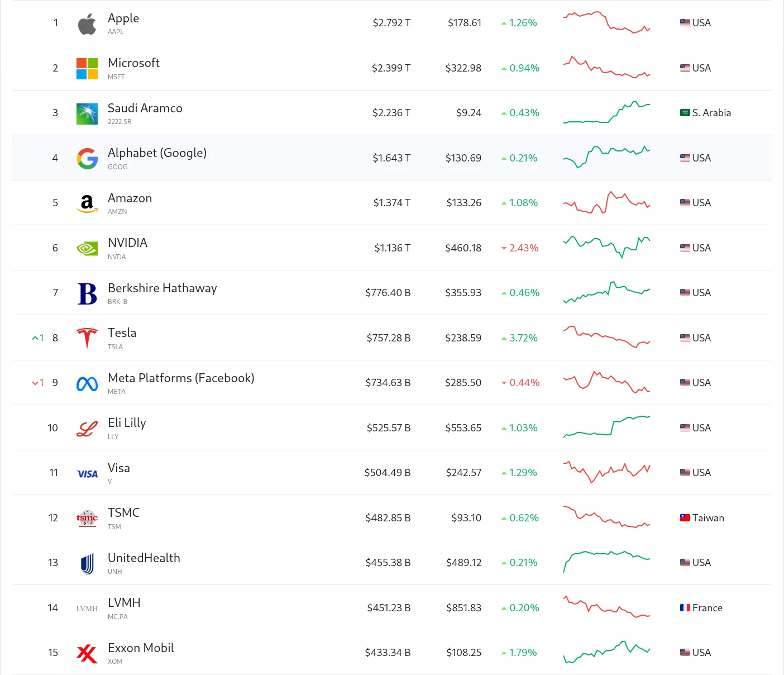The image size is (784, 675).
Task: Click the Tesla logo icon
Action: click(87, 338)
